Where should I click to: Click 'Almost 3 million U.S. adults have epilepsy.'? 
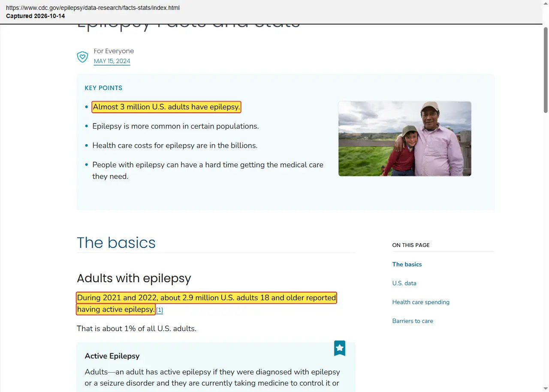coord(166,107)
